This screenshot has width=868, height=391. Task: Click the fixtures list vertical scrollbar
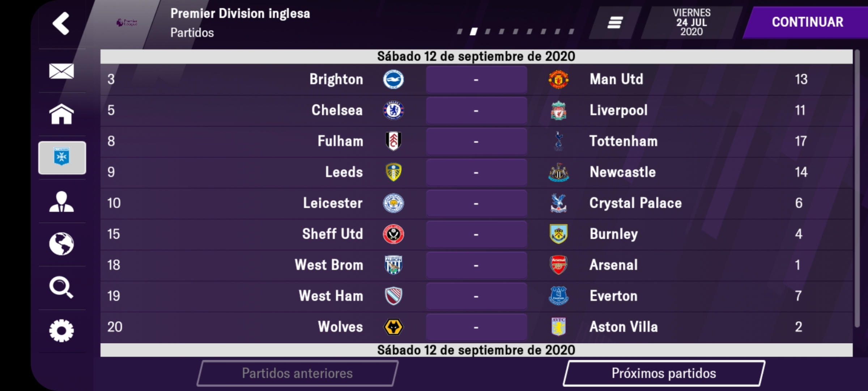coord(857,189)
